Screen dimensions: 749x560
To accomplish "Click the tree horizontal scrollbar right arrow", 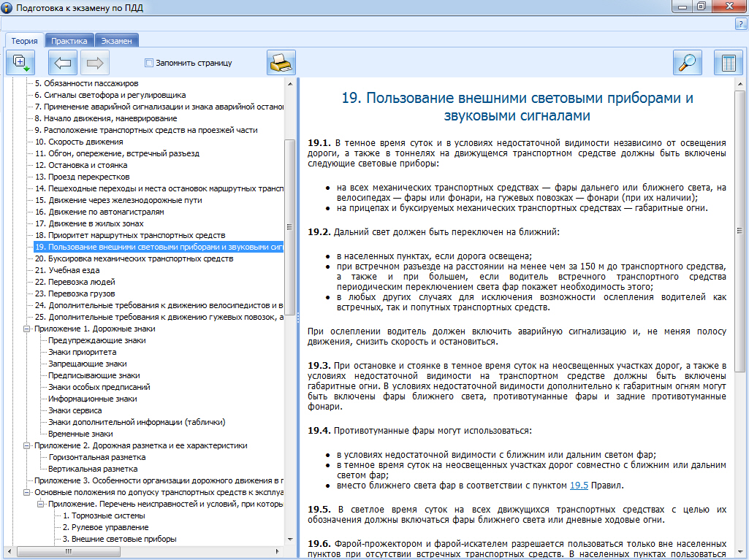I will coord(278,551).
